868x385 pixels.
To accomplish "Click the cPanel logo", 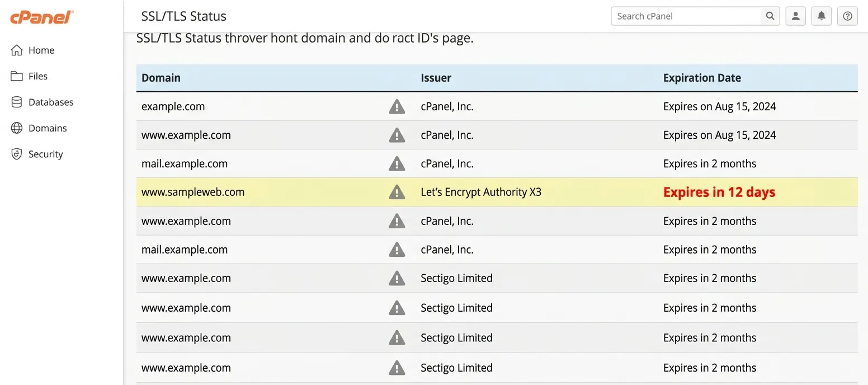I will 42,17.
